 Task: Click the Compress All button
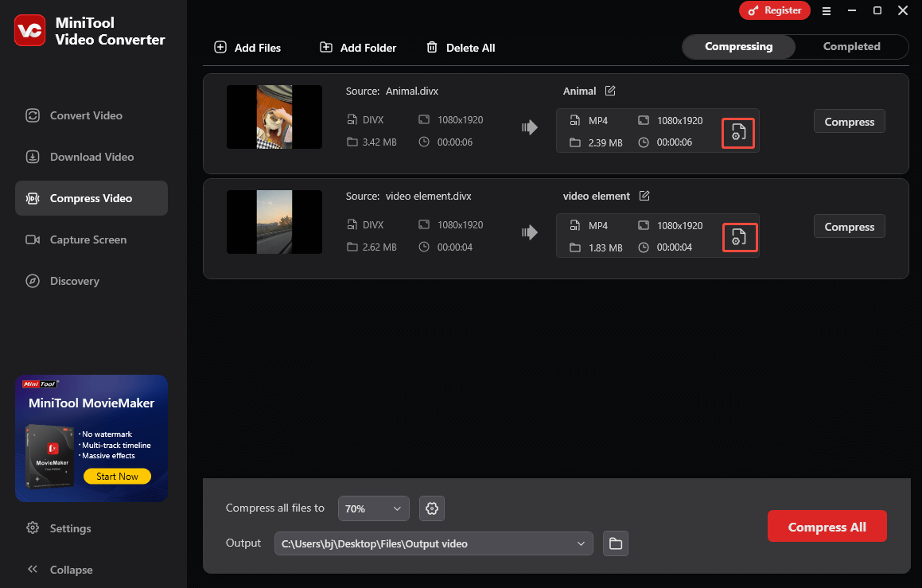(827, 526)
